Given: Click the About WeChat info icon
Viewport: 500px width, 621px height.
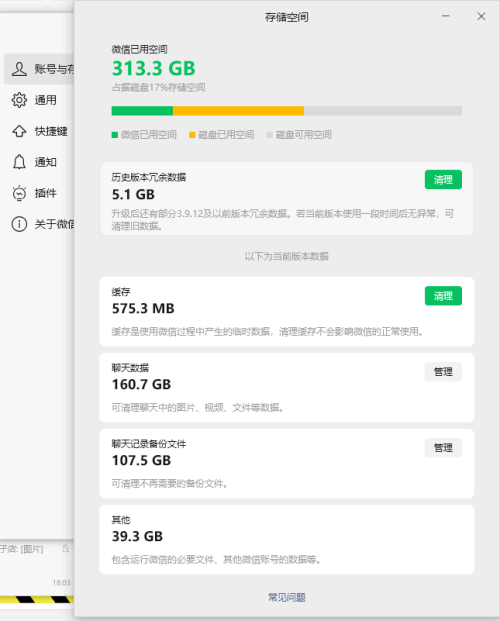Looking at the screenshot, I should [19, 224].
